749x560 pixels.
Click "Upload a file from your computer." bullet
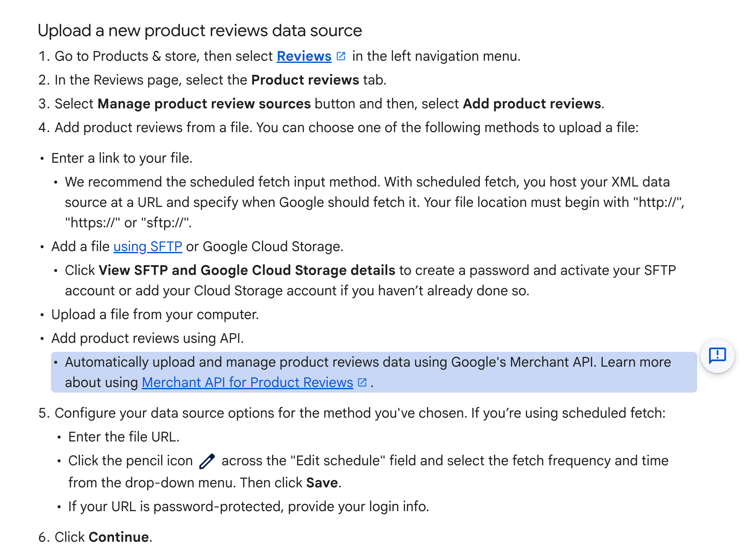click(x=155, y=314)
